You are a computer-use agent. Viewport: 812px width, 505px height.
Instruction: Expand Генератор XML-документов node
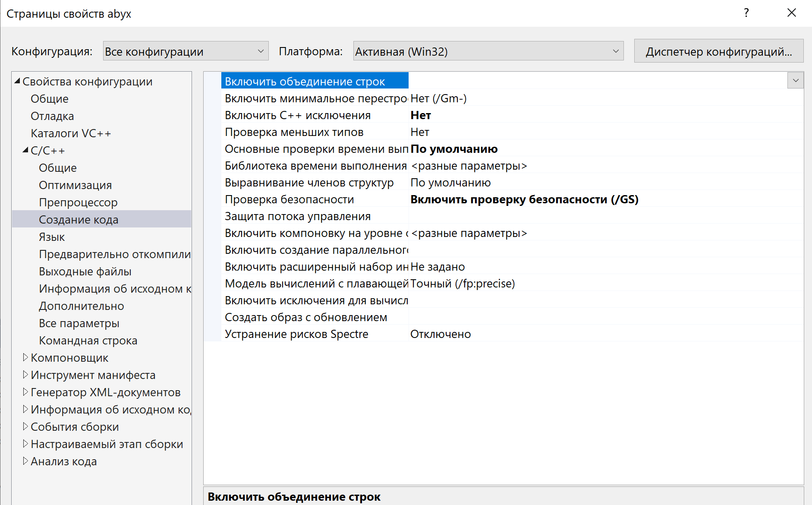pos(25,392)
